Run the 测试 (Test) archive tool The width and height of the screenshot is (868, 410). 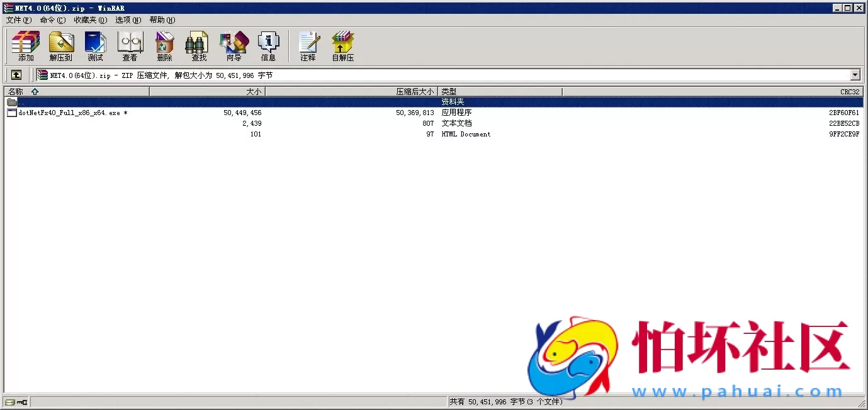(95, 46)
